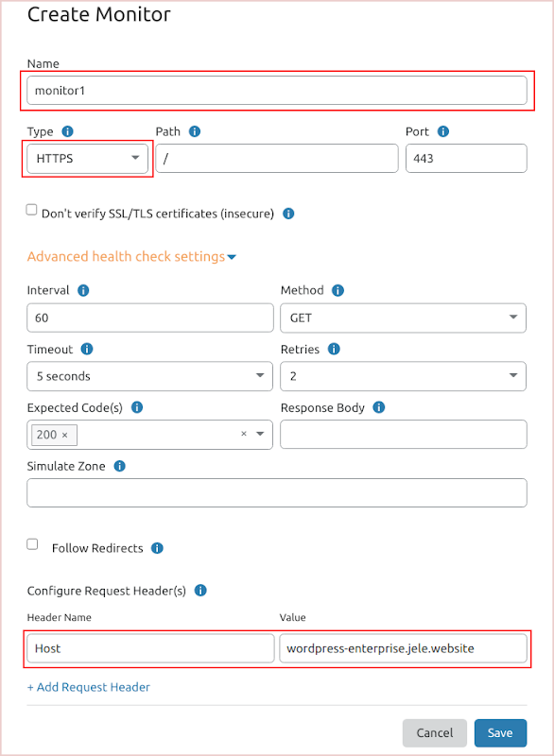554x756 pixels.
Task: Click the info icon next to Path
Action: pos(195,131)
